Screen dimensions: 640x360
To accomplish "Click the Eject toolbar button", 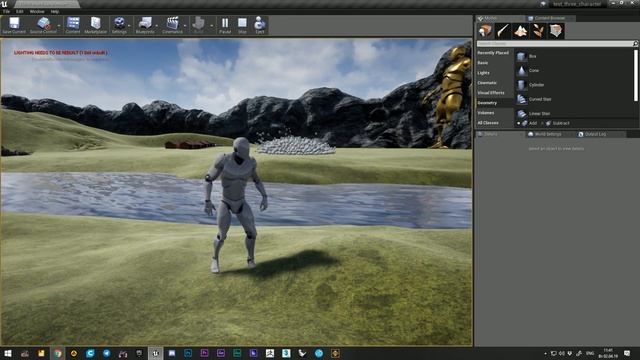I will [260, 25].
